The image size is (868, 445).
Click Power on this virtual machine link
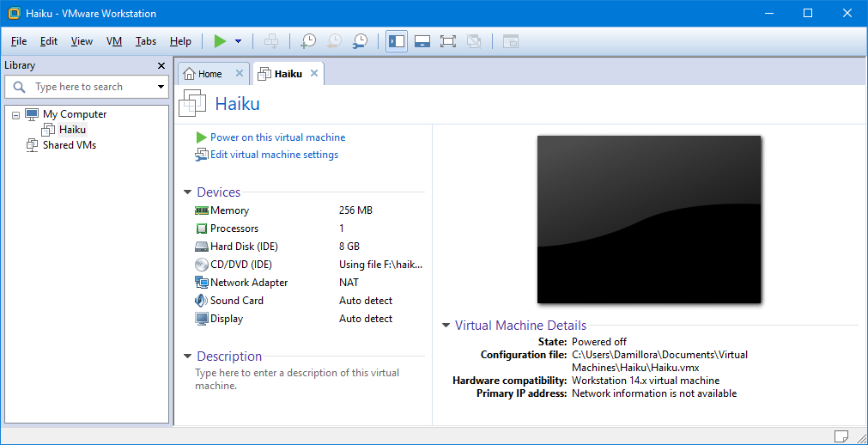[x=276, y=137]
